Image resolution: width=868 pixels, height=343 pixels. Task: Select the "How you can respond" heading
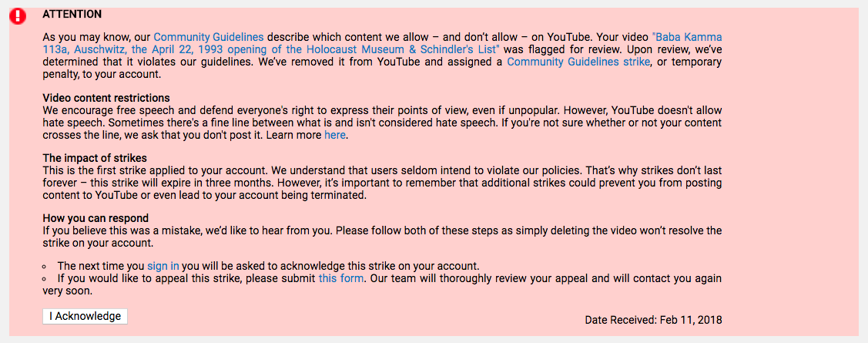coord(96,218)
